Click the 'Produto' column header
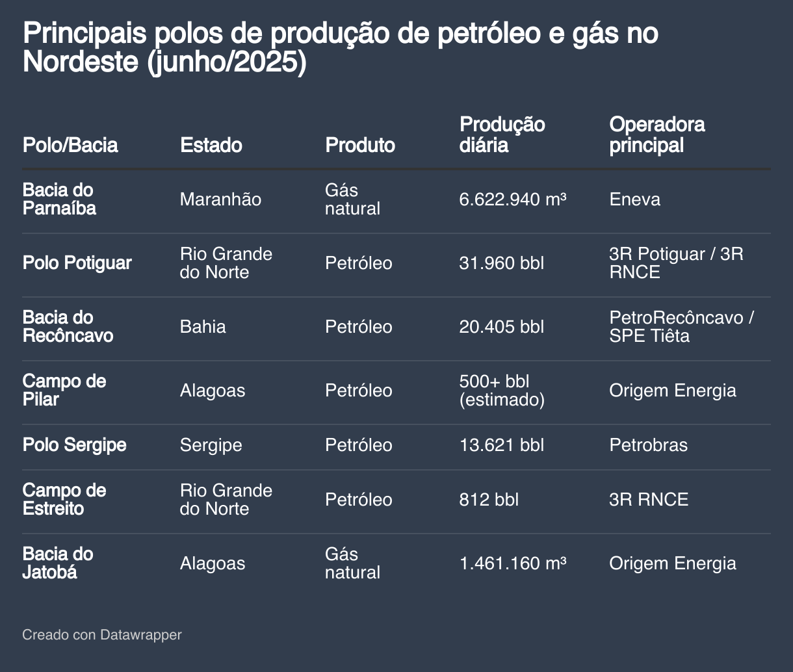This screenshot has height=672, width=793. coord(359,144)
